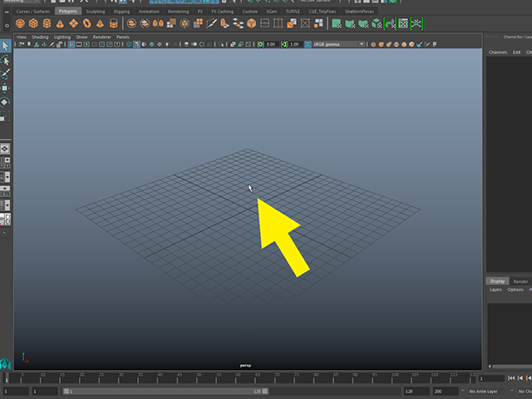Screen dimensions: 532x399
Task: Open the Channels menu in Channel Box
Action: pyautogui.click(x=498, y=52)
